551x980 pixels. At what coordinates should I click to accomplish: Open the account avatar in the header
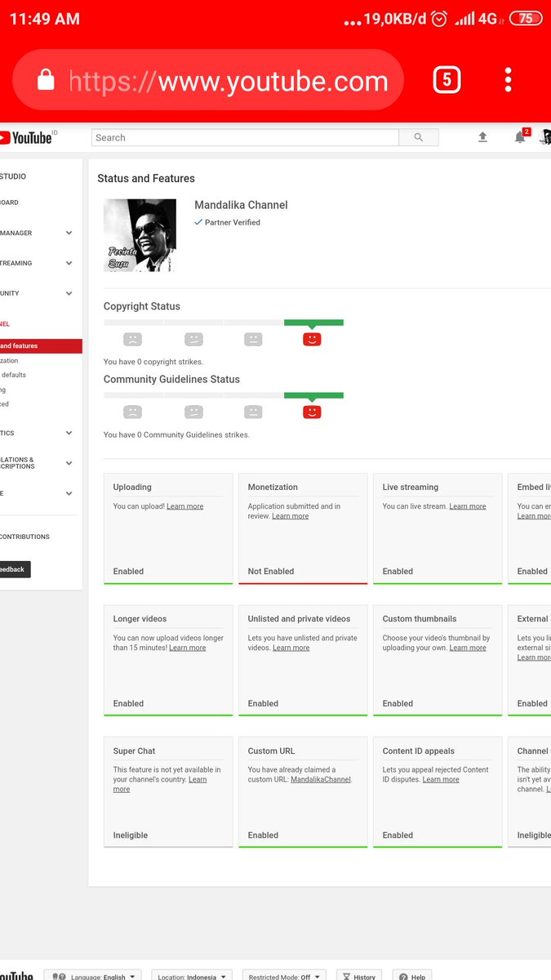click(545, 137)
